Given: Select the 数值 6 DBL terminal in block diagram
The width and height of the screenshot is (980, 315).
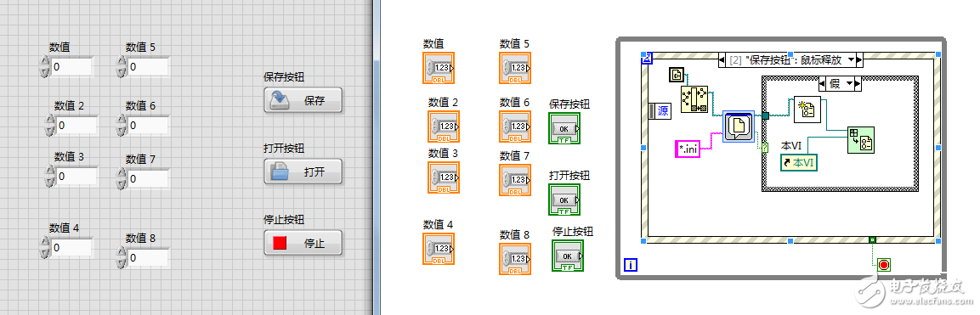Looking at the screenshot, I should [515, 127].
